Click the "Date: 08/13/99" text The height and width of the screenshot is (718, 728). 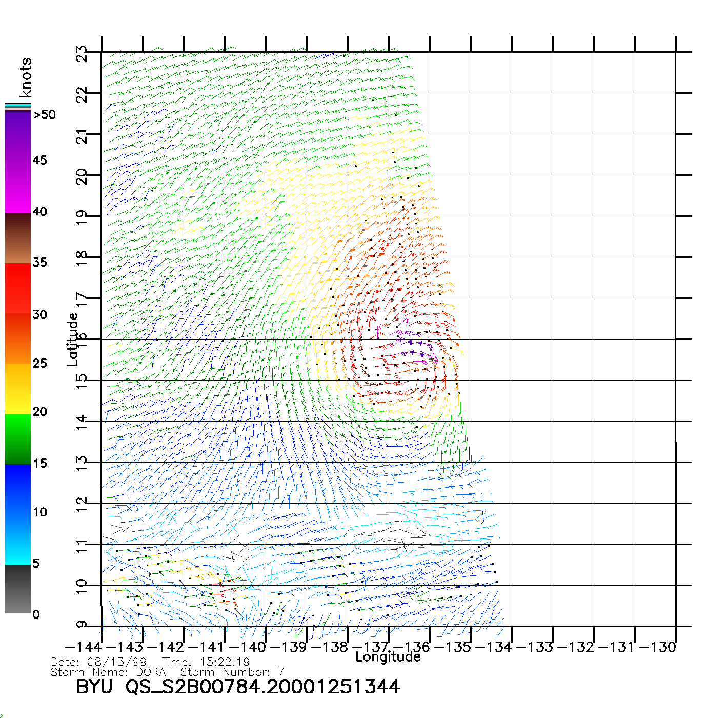point(99,662)
